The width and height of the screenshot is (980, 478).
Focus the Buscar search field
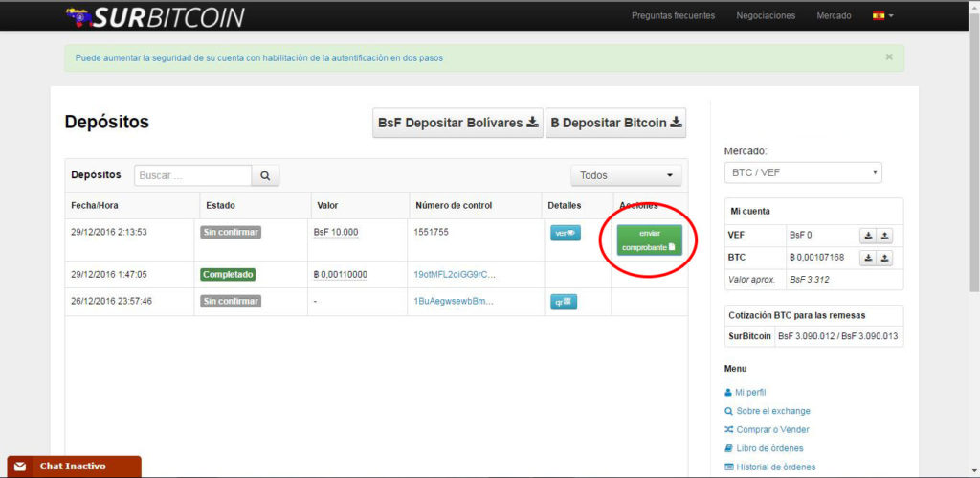(193, 176)
